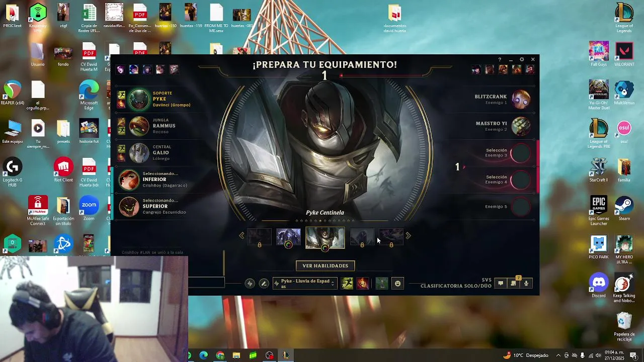
Task: Open VALORANT desktop icon
Action: point(624,54)
